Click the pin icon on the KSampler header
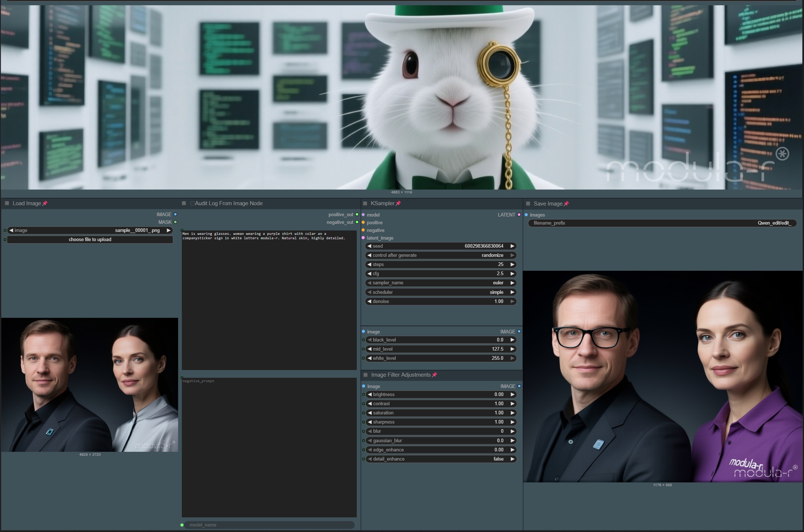Screen dimensions: 804x532 coord(399,203)
